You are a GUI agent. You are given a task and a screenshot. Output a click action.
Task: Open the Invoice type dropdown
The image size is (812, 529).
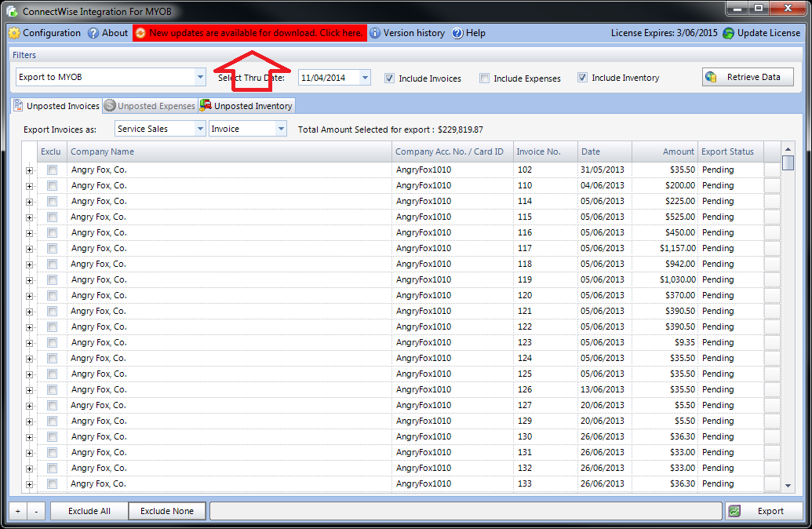click(x=281, y=129)
